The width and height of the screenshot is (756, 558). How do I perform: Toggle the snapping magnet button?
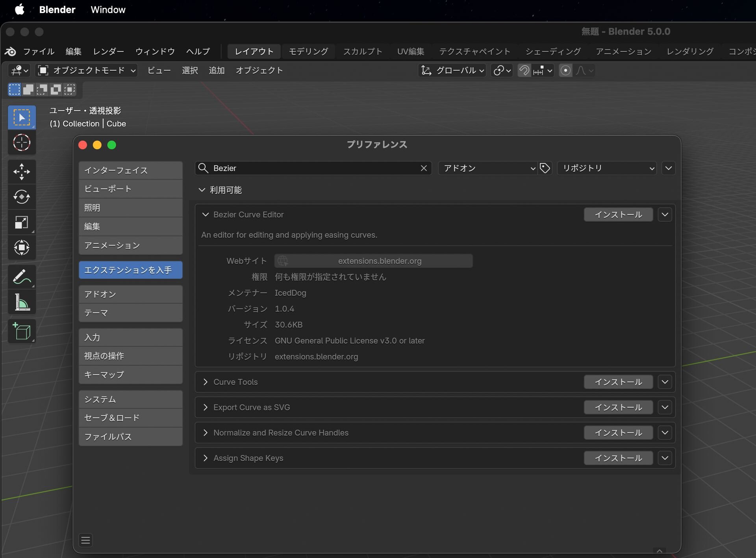pos(524,70)
